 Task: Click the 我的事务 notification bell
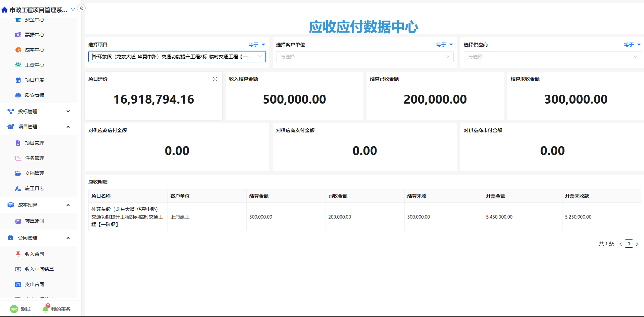pyautogui.click(x=46, y=309)
